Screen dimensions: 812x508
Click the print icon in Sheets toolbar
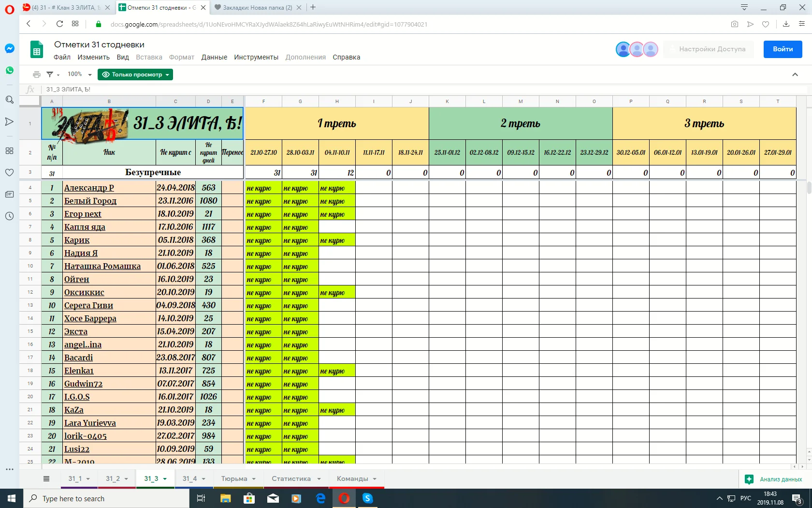36,75
